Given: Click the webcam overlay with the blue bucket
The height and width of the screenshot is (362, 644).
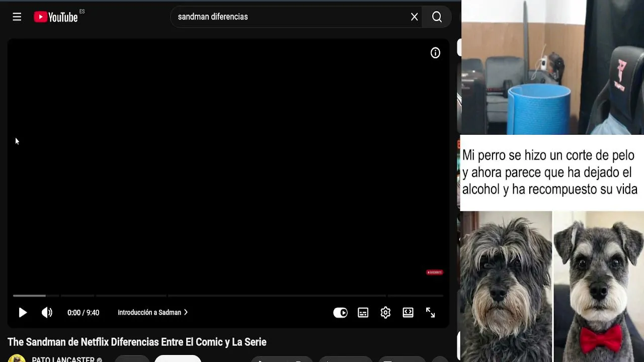Looking at the screenshot, I should pyautogui.click(x=552, y=67).
